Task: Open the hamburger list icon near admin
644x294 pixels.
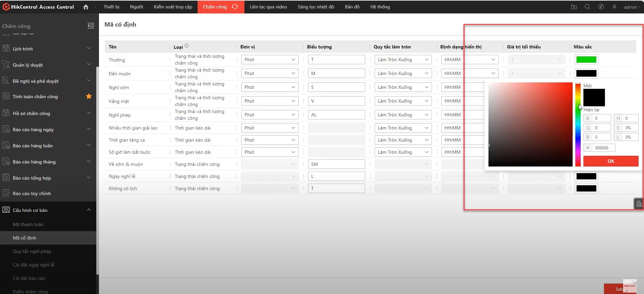Action: (x=614, y=7)
